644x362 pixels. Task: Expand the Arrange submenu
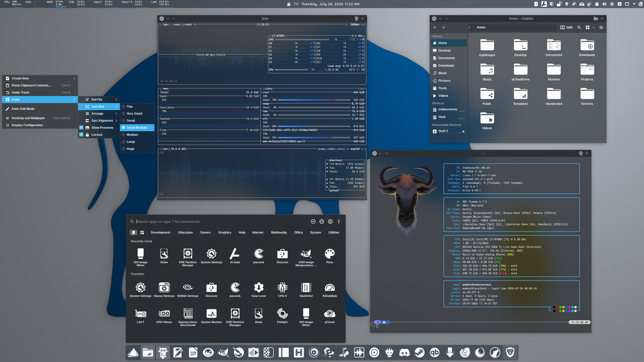click(99, 114)
